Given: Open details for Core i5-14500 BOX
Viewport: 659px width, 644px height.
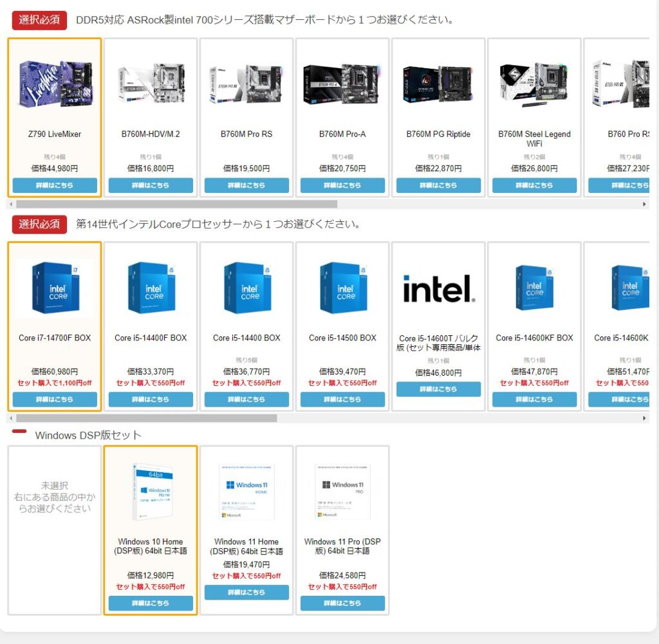Looking at the screenshot, I should pos(342,400).
